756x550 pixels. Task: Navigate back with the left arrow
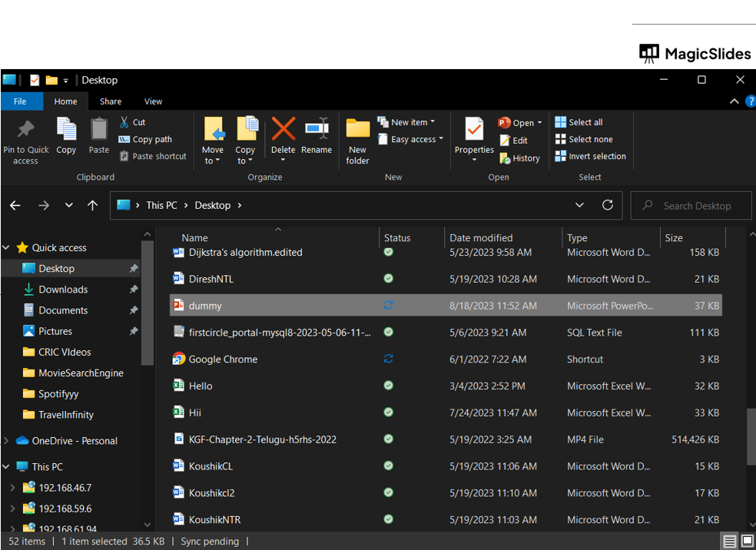[15, 205]
